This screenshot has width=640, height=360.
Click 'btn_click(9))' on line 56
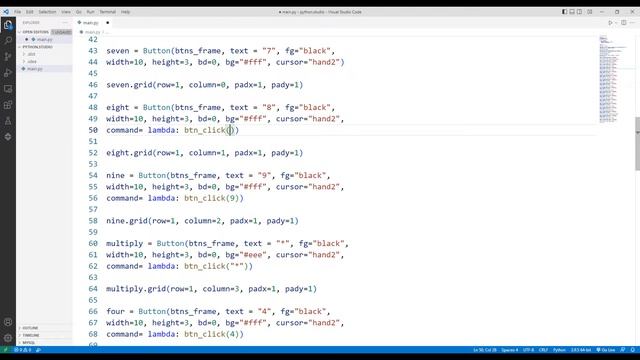(x=213, y=198)
